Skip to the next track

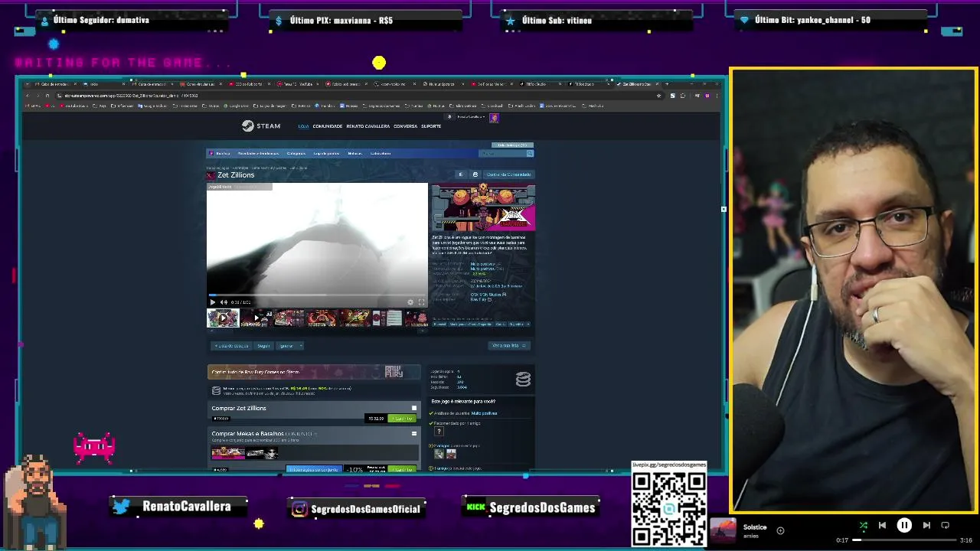click(x=926, y=525)
